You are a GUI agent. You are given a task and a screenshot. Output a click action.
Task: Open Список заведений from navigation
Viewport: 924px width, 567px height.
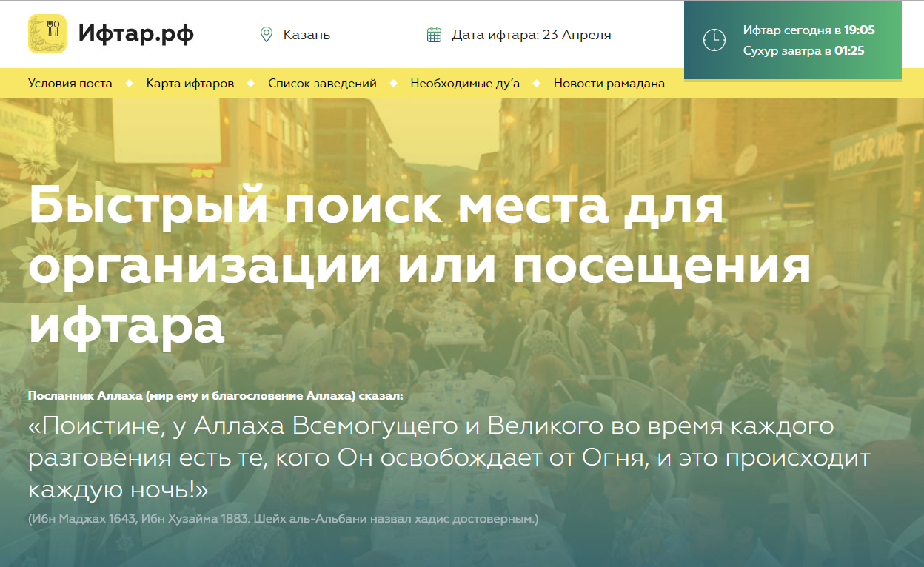(322, 84)
